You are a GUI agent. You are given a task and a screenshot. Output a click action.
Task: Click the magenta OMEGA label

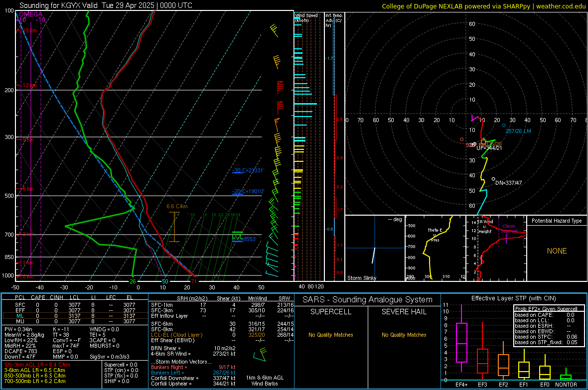(31, 14)
